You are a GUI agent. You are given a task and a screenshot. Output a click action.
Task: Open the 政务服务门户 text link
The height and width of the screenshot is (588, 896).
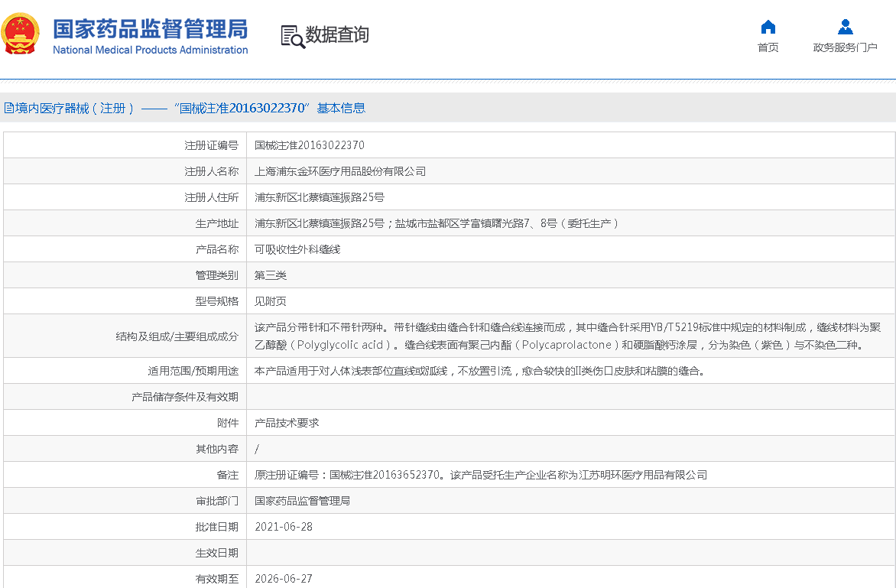pos(845,47)
